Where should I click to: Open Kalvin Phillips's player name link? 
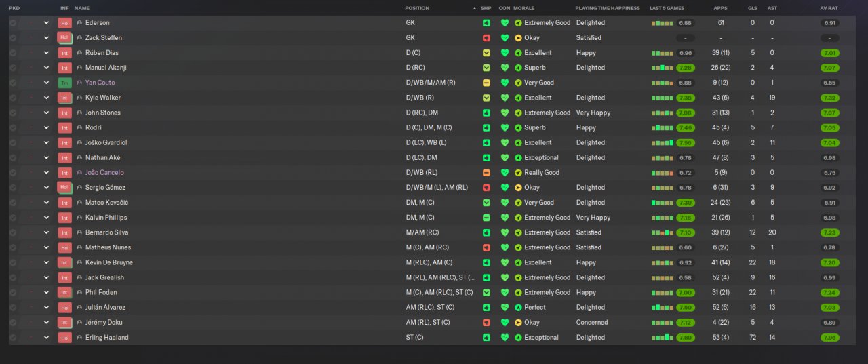click(x=106, y=218)
